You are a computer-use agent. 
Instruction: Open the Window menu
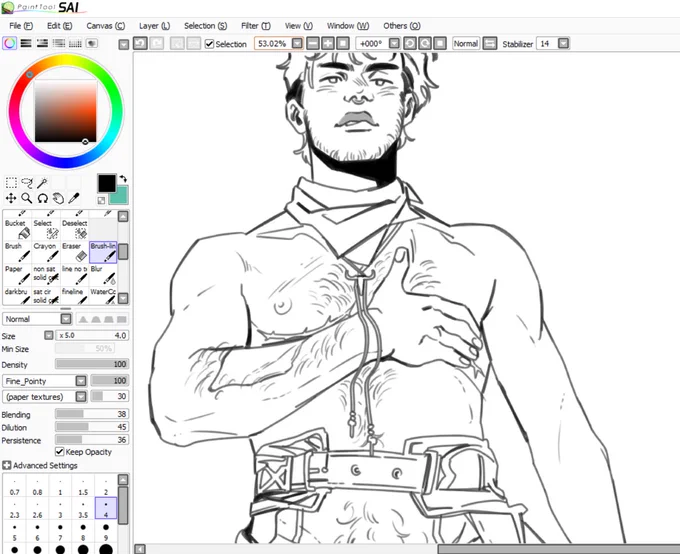[348, 26]
